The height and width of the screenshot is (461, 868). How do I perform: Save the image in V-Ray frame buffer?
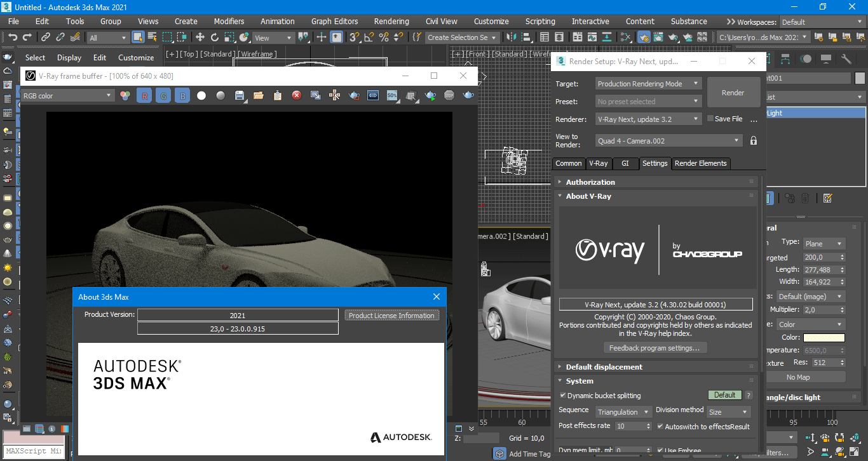pos(240,96)
